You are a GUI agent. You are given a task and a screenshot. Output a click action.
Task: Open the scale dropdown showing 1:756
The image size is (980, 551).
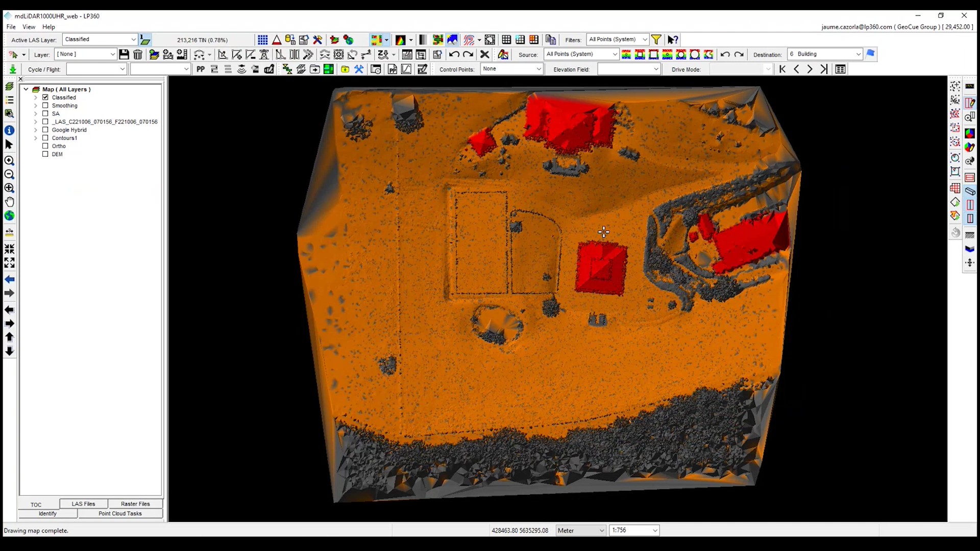(654, 531)
